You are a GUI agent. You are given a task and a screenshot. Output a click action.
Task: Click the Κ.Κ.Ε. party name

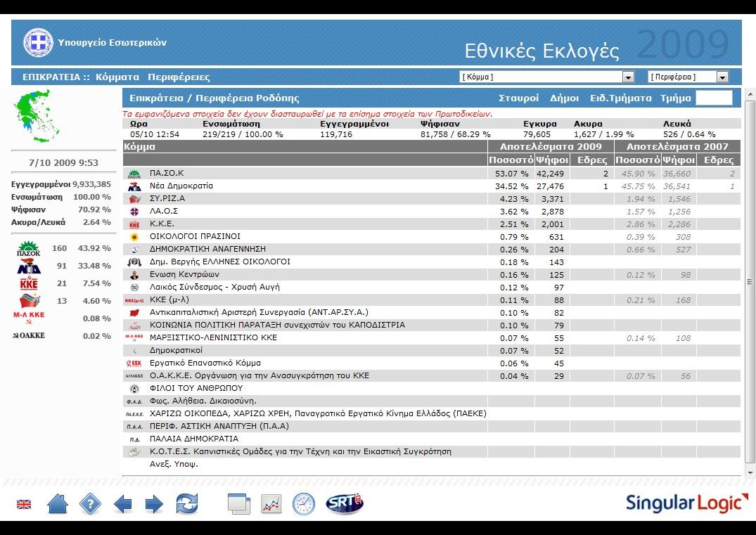click(x=162, y=224)
